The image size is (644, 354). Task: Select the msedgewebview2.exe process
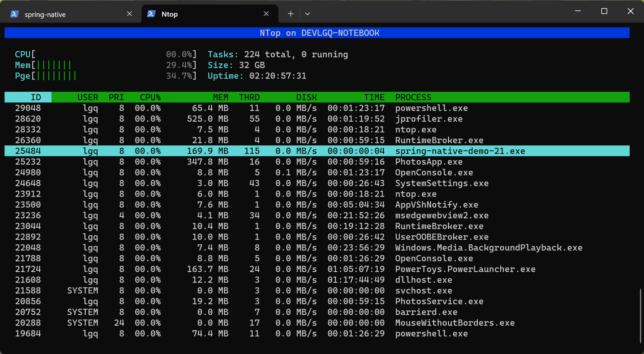click(317, 215)
